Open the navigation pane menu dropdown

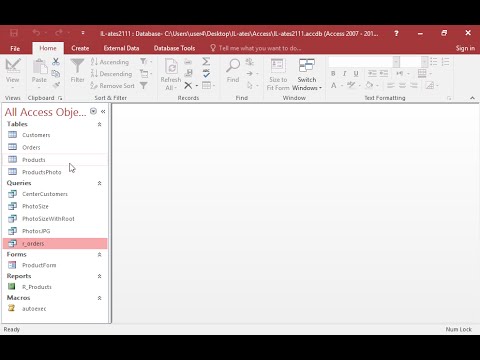(x=93, y=111)
